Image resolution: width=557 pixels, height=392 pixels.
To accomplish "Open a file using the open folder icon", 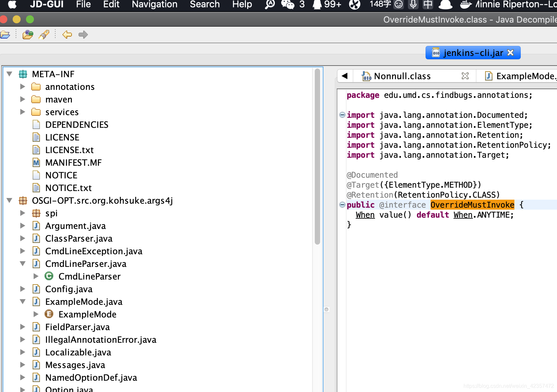I will (x=5, y=35).
